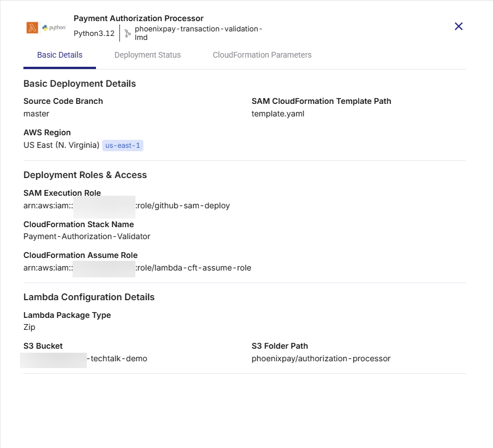Click the Payment-Authorization-Validator stack name

point(86,236)
